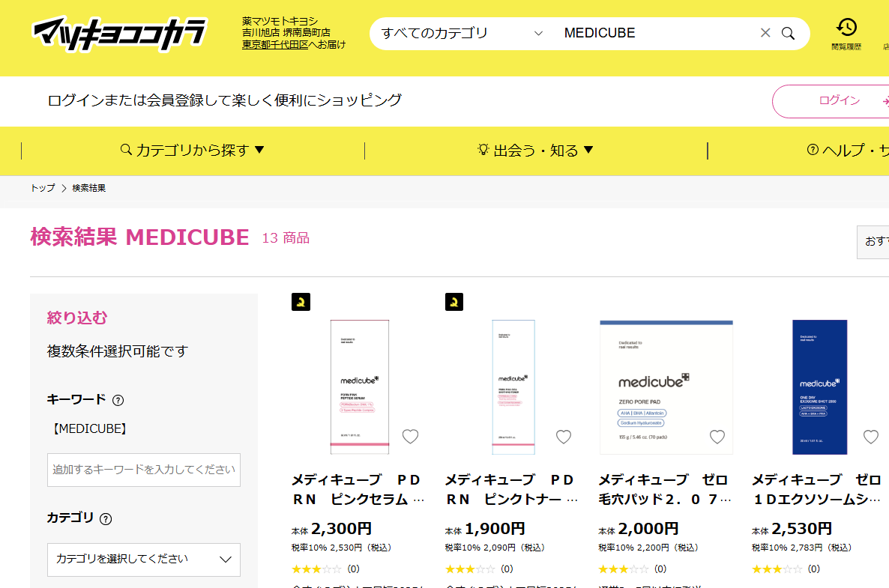The height and width of the screenshot is (588, 889).
Task: Open the ZERO PORE PAD product image
Action: [x=666, y=387]
